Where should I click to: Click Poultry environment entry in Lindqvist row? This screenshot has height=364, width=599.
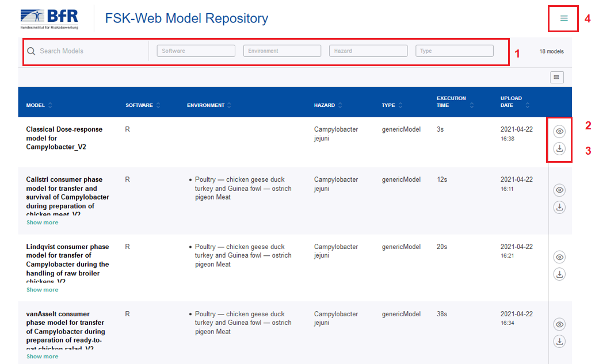click(x=243, y=255)
